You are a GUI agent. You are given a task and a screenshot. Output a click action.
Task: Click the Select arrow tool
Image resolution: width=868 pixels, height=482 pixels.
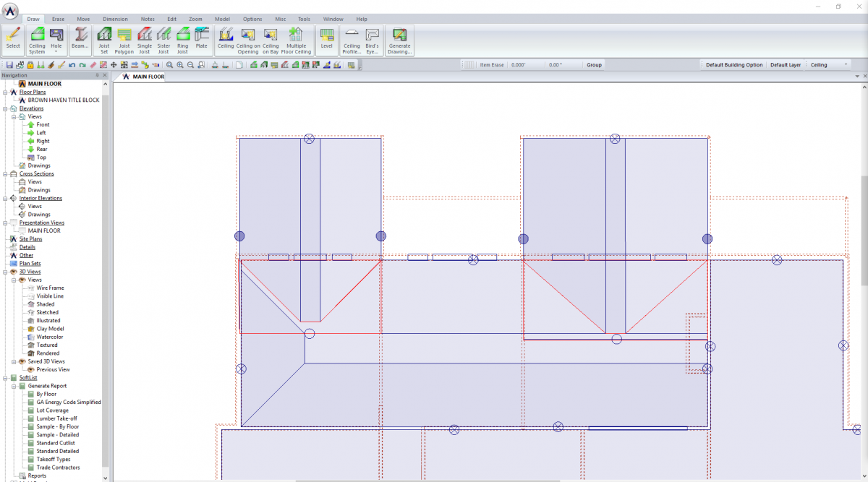tap(12, 38)
